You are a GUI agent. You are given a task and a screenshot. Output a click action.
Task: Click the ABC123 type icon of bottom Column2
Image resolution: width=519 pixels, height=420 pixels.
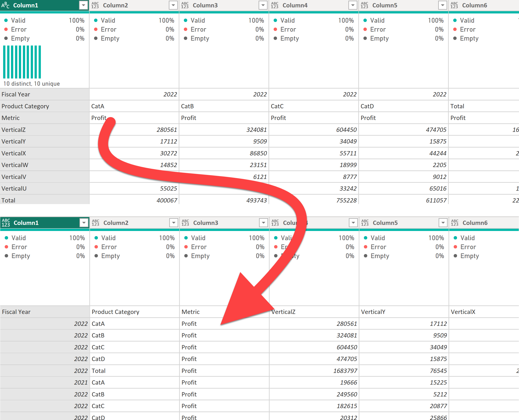point(96,223)
